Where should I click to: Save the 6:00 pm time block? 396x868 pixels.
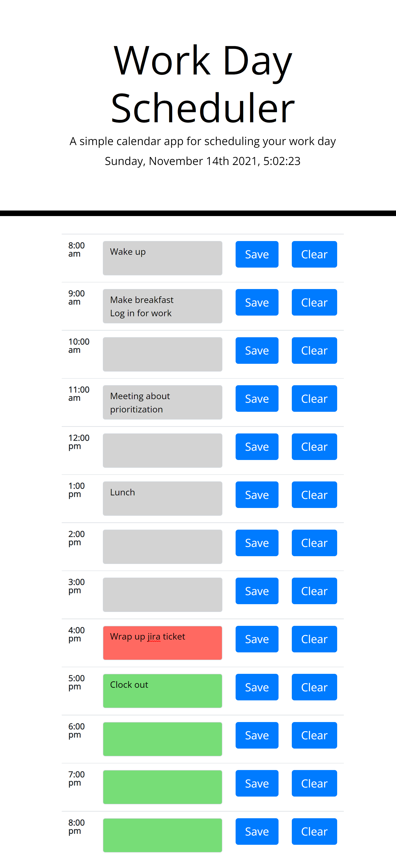pyautogui.click(x=256, y=735)
